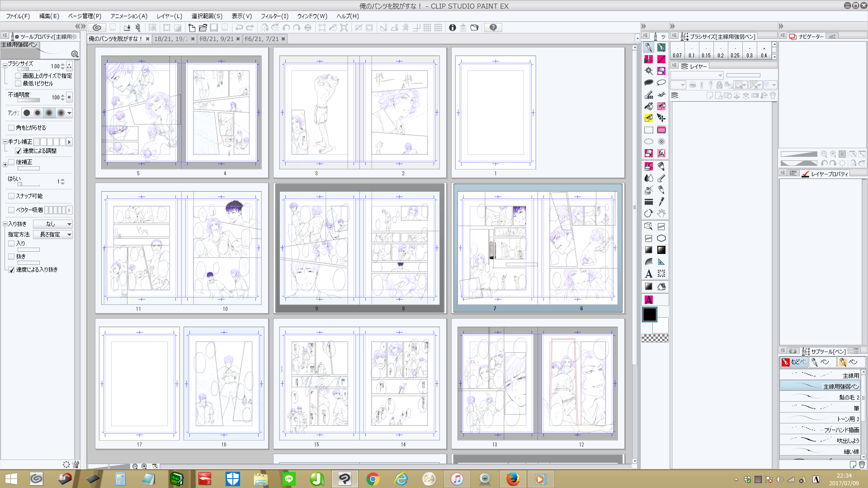868x488 pixels.
Task: Select the 主線用 pen sub tool
Action: point(820,375)
